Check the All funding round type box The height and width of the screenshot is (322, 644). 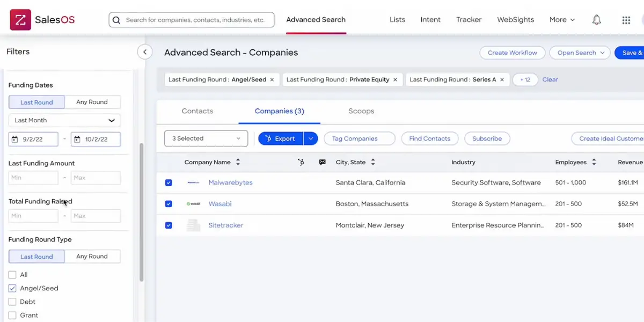point(12,275)
